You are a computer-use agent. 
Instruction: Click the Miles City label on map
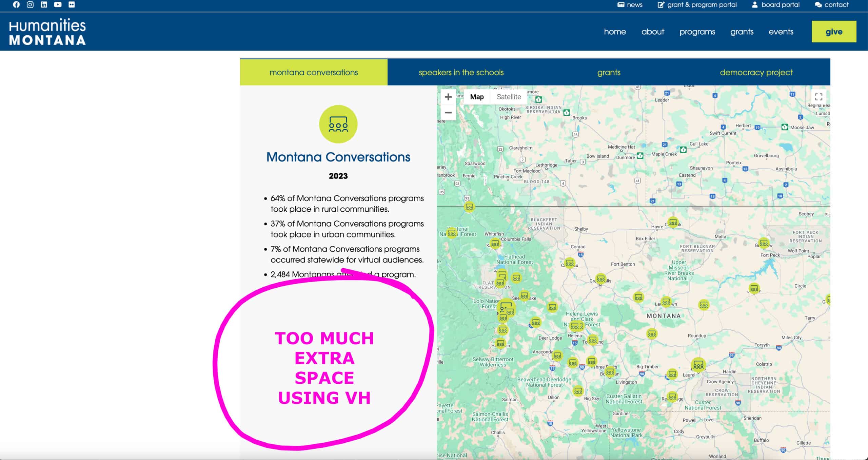tap(791, 338)
